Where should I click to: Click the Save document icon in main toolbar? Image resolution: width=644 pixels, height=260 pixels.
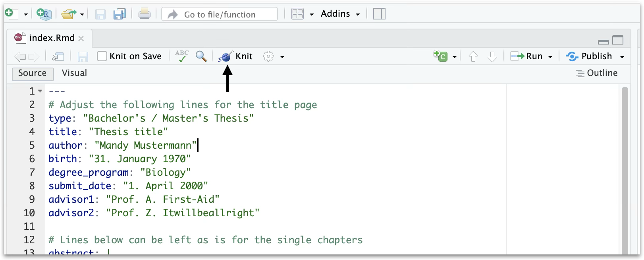pos(100,14)
